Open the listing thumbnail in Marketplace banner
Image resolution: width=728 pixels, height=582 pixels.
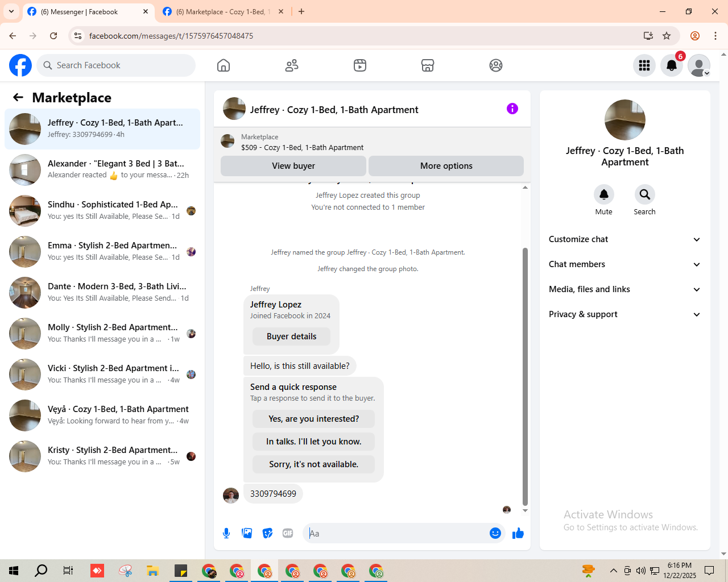point(227,141)
